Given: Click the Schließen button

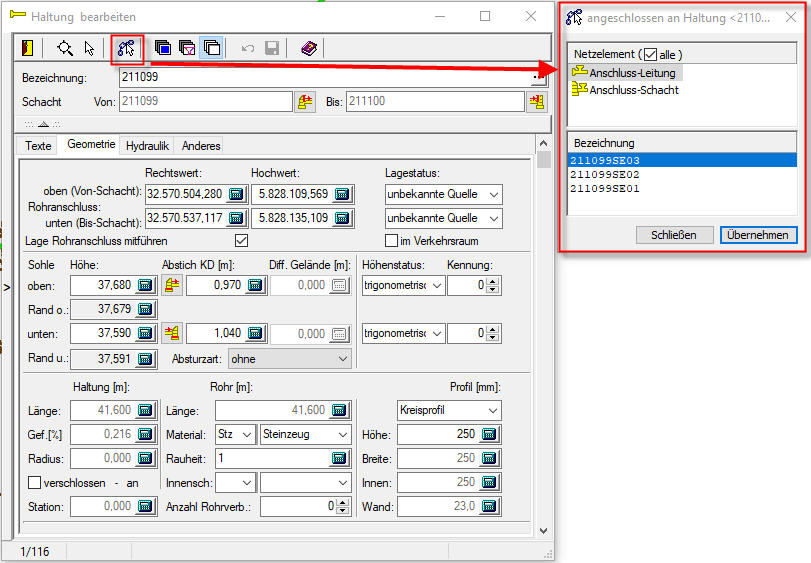Looking at the screenshot, I should pyautogui.click(x=674, y=235).
